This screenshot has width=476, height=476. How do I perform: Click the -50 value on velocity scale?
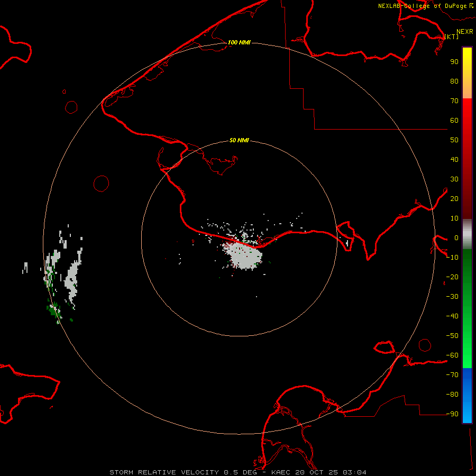click(x=452, y=336)
